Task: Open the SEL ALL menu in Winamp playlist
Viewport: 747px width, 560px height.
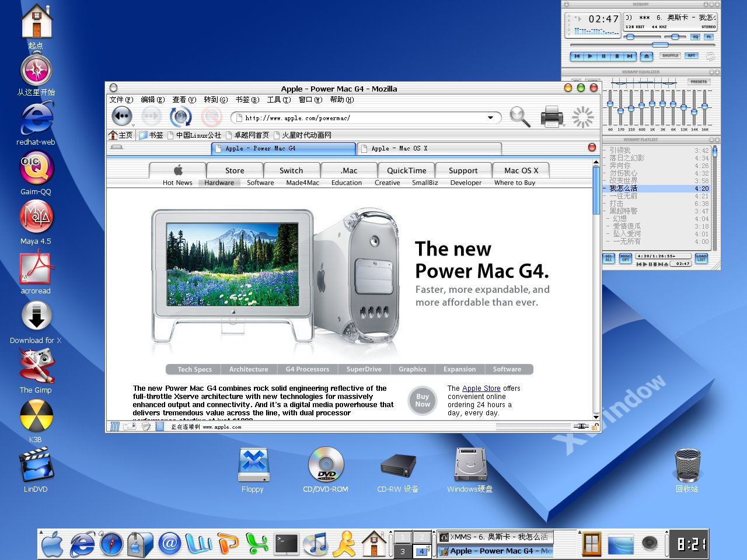Action: pyautogui.click(x=609, y=258)
